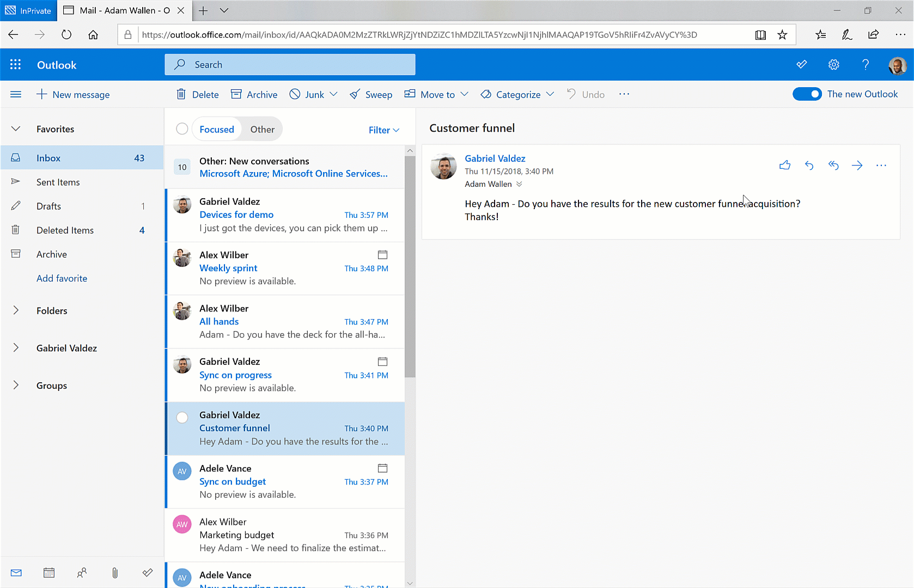Viewport: 914px width, 588px height.
Task: Check the select-all circle above the message list
Action: (x=182, y=128)
